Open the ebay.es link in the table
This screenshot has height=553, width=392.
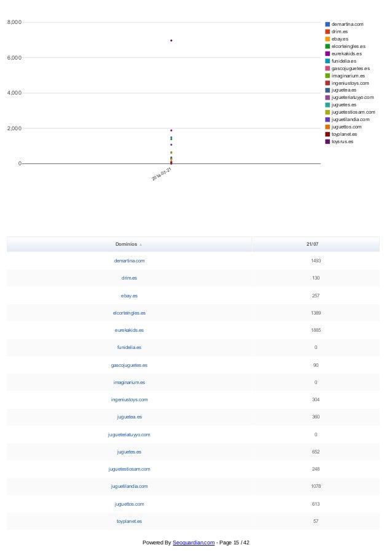[130, 296]
